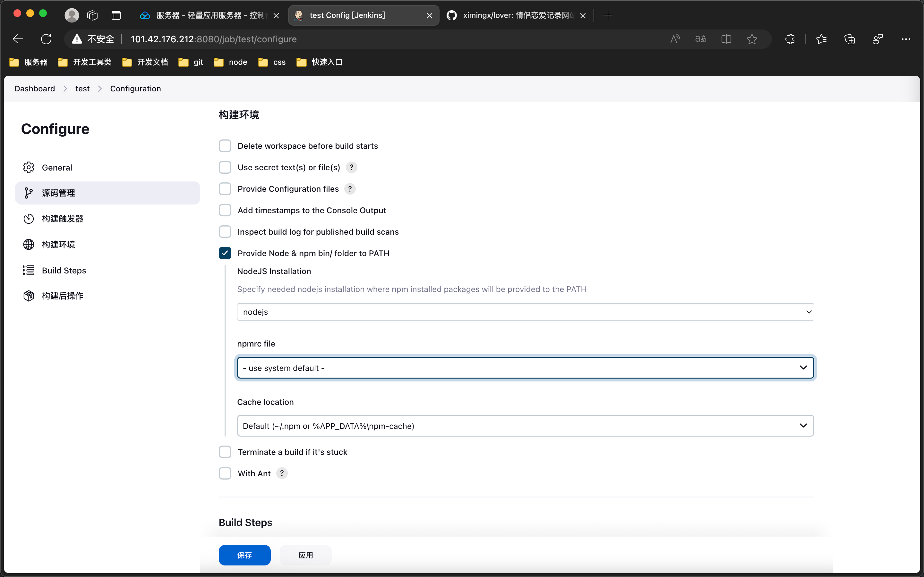The image size is (924, 577).
Task: Click the list icon beside Build Steps
Action: tap(29, 271)
